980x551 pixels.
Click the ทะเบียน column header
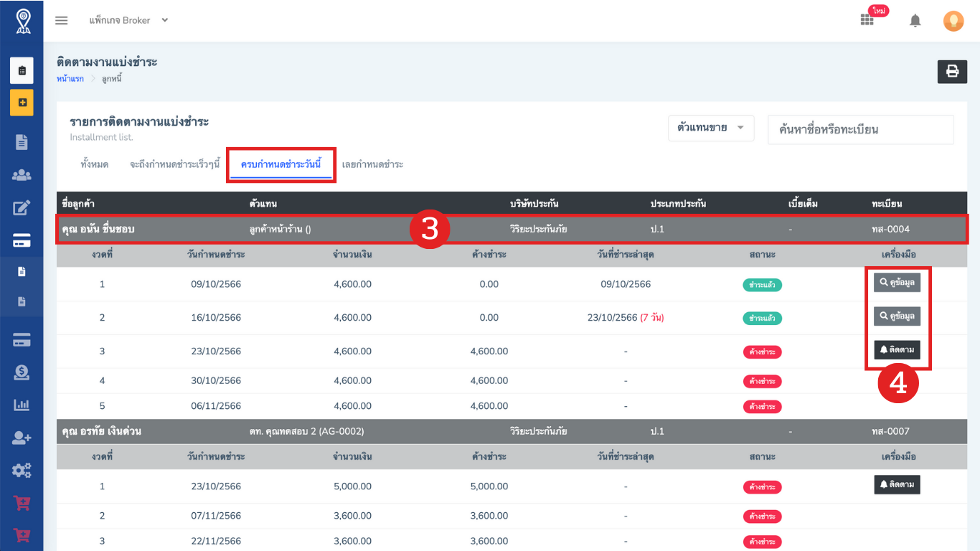(x=887, y=204)
